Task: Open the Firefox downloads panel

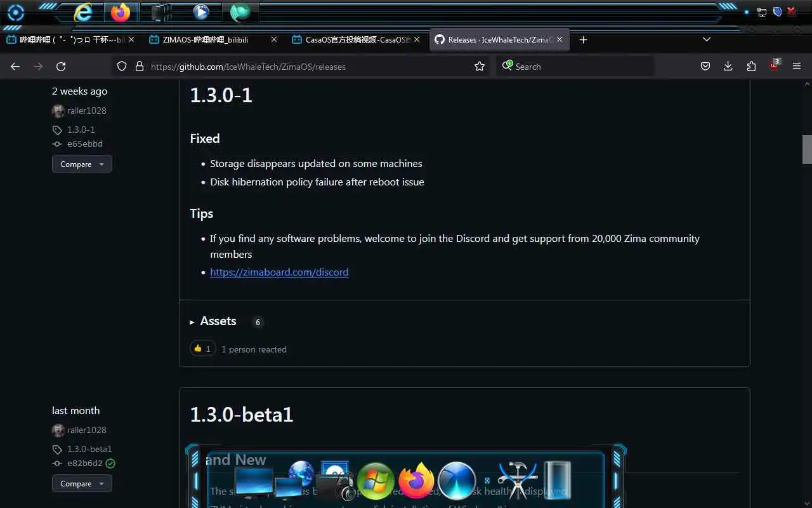Action: (728, 66)
